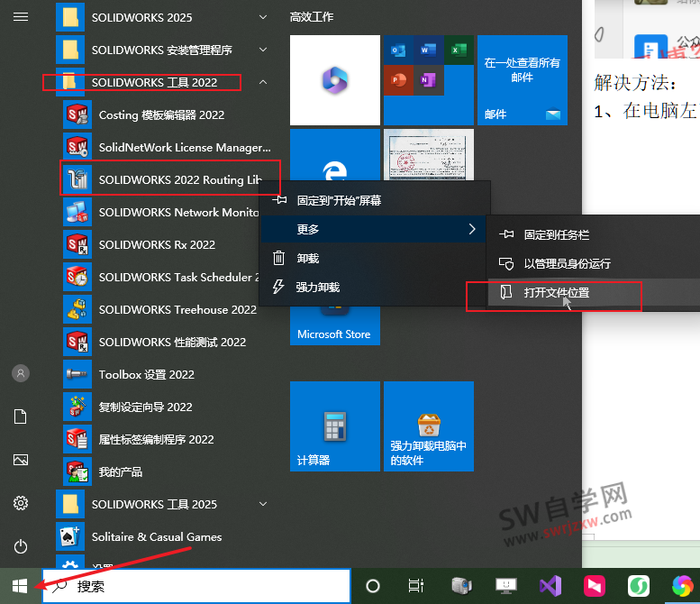Open the 更多 submenu

373,229
